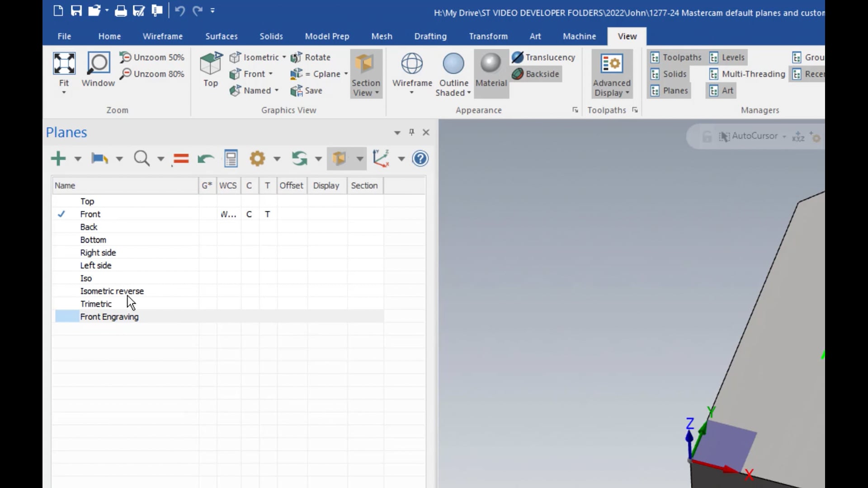Select the Iso plane entry
The image size is (868, 488).
point(86,278)
